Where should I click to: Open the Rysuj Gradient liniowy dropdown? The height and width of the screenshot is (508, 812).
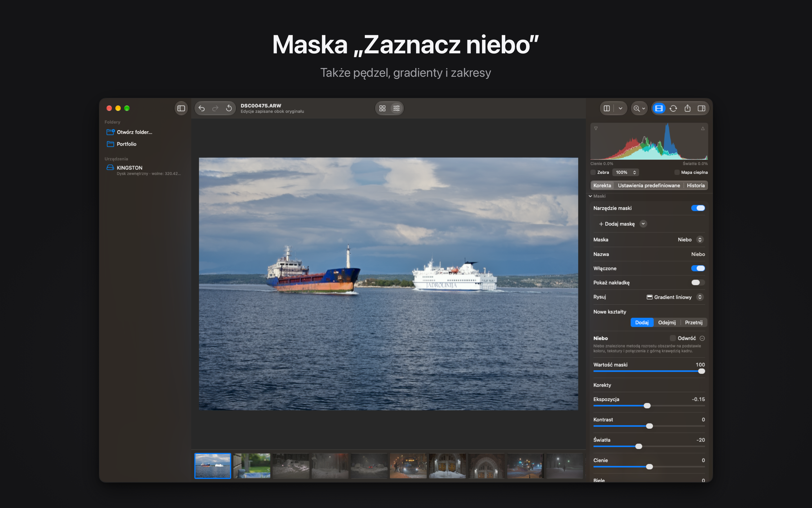675,297
